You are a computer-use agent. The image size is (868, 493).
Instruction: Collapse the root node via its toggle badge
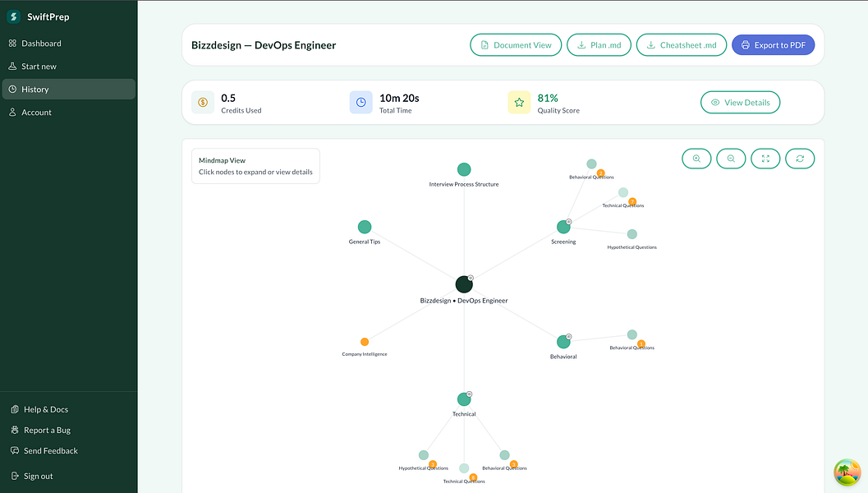[x=471, y=278]
